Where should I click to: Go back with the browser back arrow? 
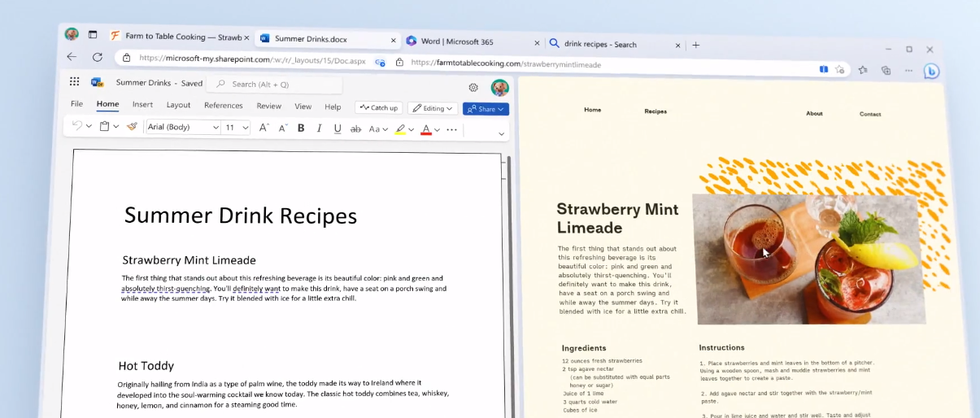tap(72, 57)
